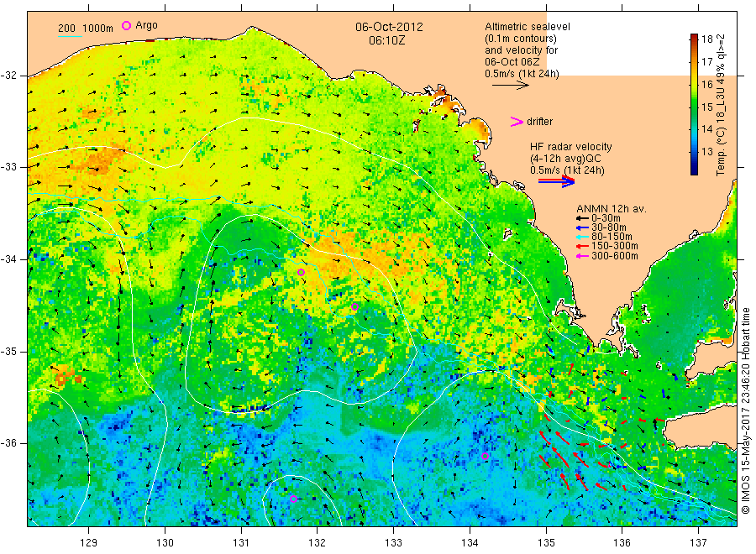Click the cyan 80-150m legend arrow
This screenshot has height=554, width=756.
point(582,237)
